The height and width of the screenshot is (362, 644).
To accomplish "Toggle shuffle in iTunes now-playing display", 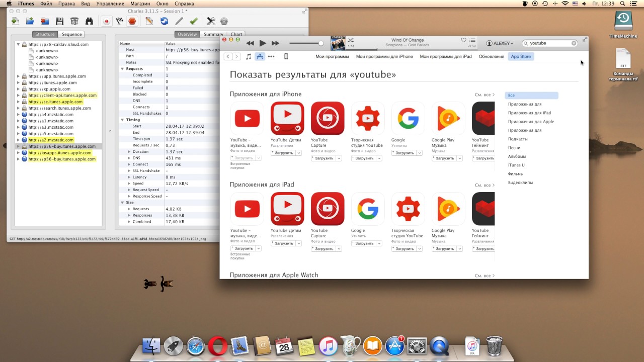I will coord(351,40).
